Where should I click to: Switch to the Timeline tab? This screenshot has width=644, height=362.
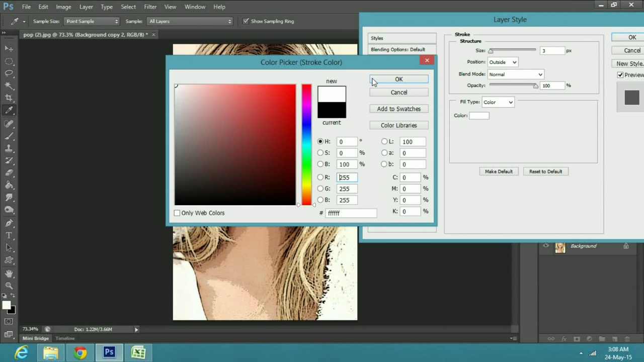click(65, 338)
